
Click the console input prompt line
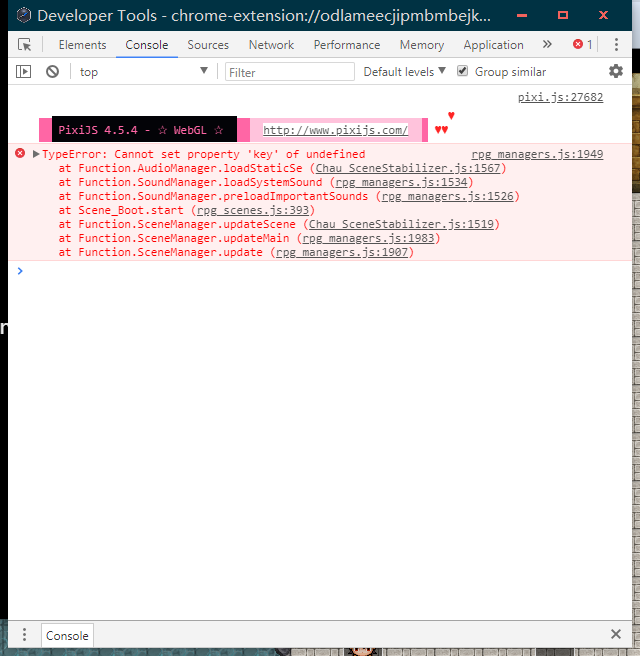coord(320,271)
